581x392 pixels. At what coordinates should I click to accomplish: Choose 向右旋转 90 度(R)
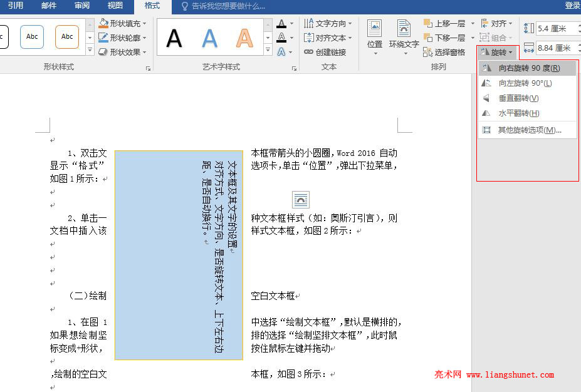pos(528,68)
